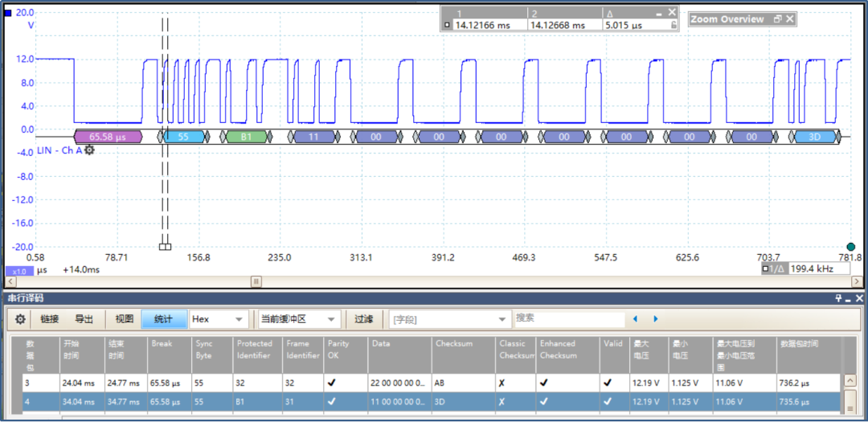Screen dimensions: 868x422
Task: Click the Checksum column header
Action: (464, 355)
